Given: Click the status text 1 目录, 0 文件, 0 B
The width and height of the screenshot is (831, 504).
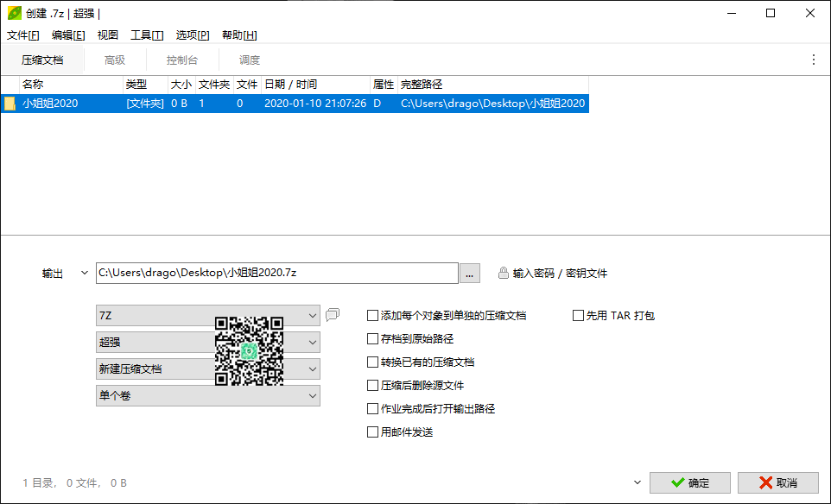Looking at the screenshot, I should coord(75,482).
